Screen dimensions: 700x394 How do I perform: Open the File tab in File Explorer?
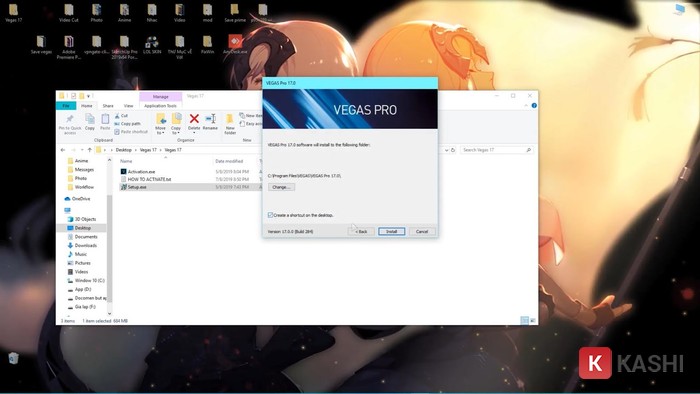click(66, 106)
